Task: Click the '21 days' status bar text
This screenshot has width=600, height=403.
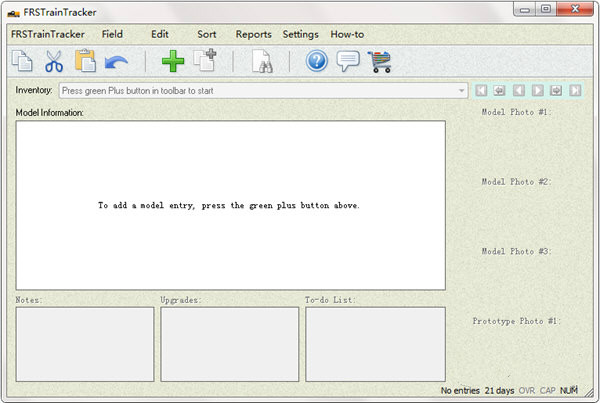Action: pyautogui.click(x=499, y=390)
